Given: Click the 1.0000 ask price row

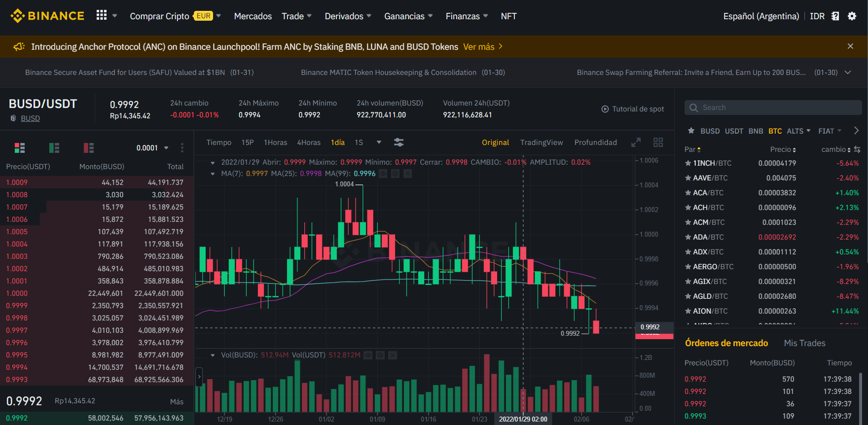Looking at the screenshot, I should [97, 293].
